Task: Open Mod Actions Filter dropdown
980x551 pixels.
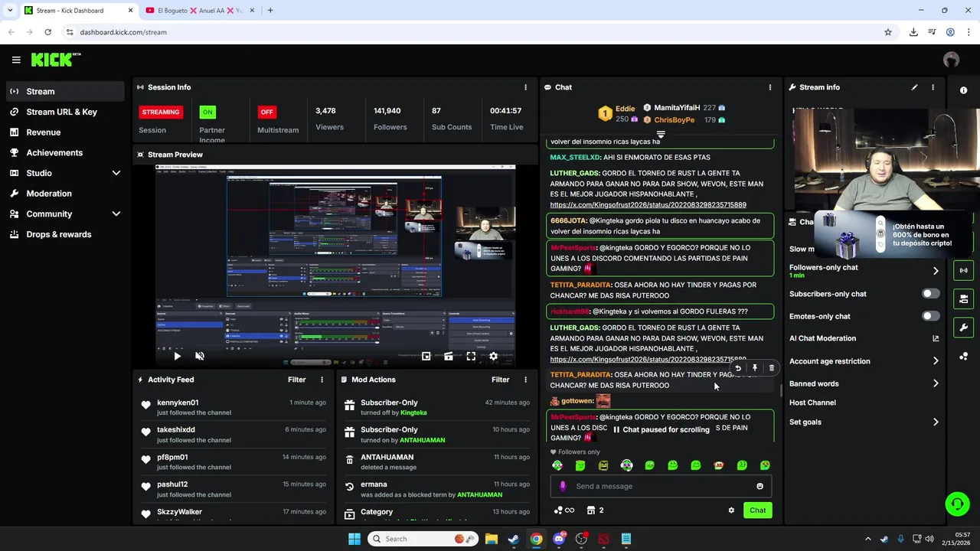Action: [x=500, y=380]
